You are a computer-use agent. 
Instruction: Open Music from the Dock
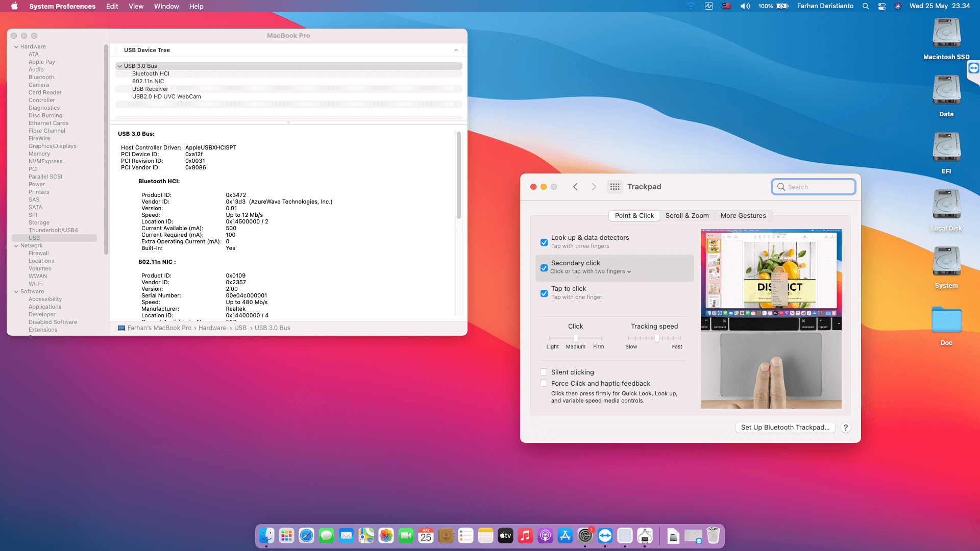(525, 536)
